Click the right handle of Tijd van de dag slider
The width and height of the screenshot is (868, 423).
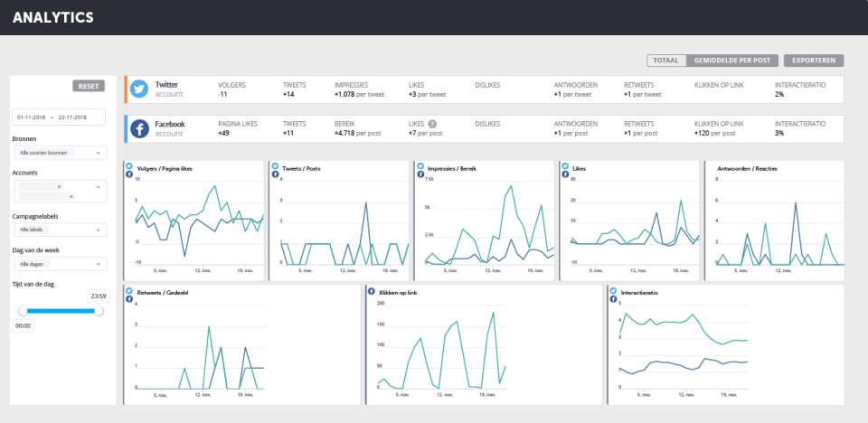[99, 311]
